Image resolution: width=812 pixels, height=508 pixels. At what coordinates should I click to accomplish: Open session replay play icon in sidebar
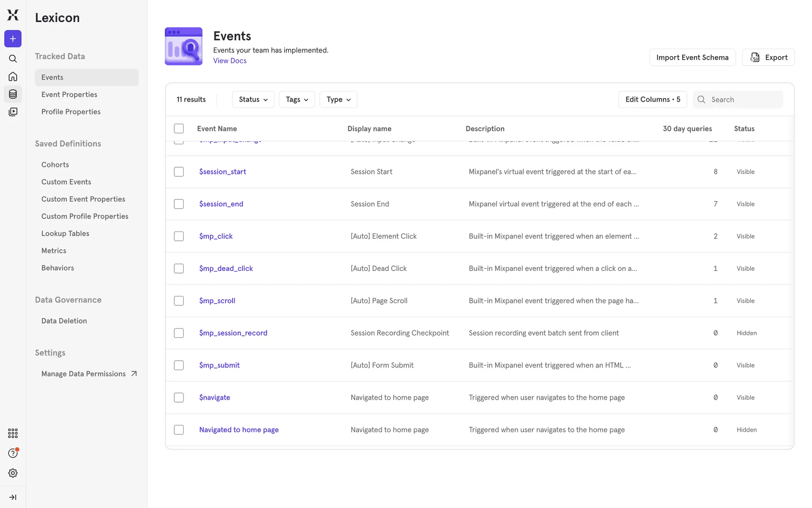(13, 112)
